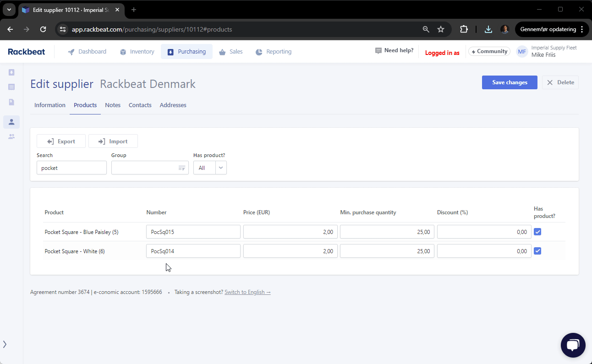
Task: Click the Search field containing pocket
Action: pyautogui.click(x=71, y=168)
